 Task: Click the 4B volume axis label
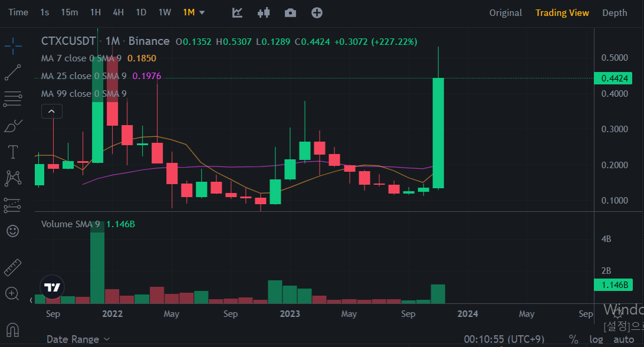tap(606, 239)
